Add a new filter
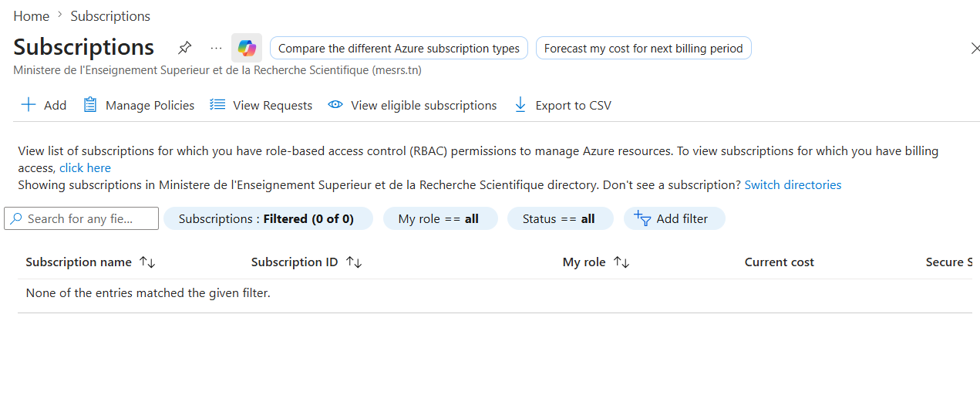 click(674, 218)
